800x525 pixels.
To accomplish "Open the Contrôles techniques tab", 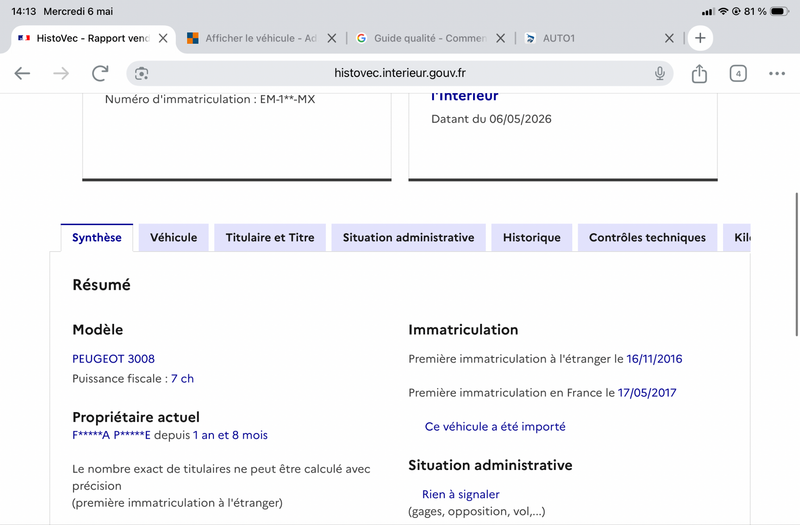I will pyautogui.click(x=647, y=238).
